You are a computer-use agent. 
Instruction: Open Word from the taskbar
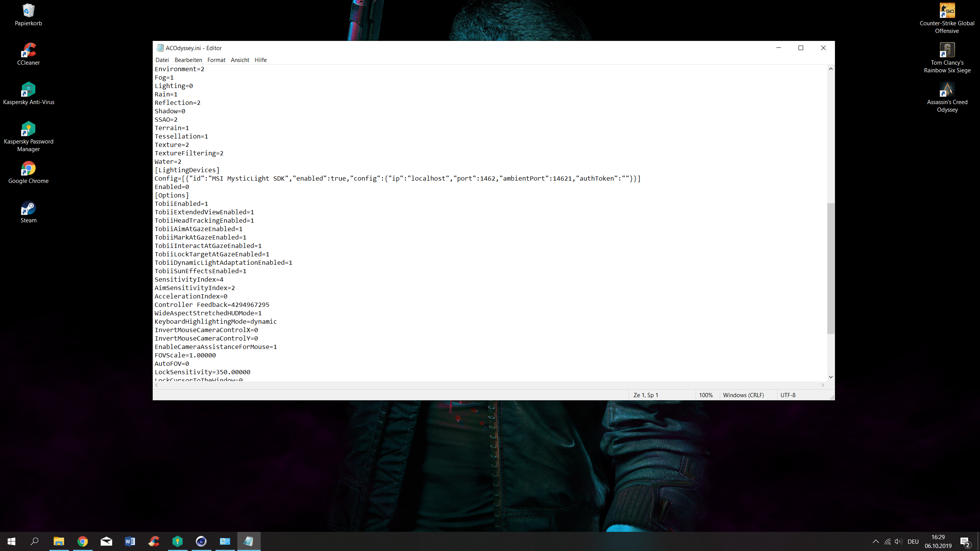(x=130, y=541)
